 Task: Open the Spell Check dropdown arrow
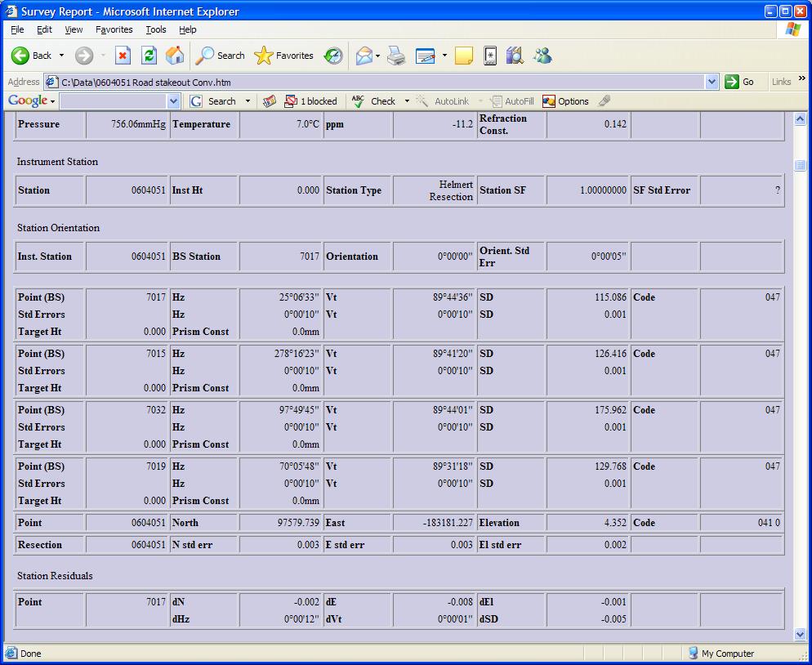coord(406,101)
